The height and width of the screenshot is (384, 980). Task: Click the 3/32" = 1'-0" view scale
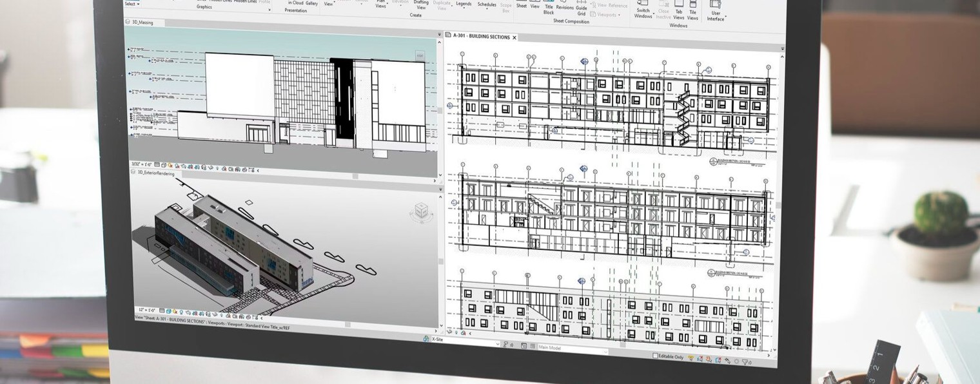[142, 164]
